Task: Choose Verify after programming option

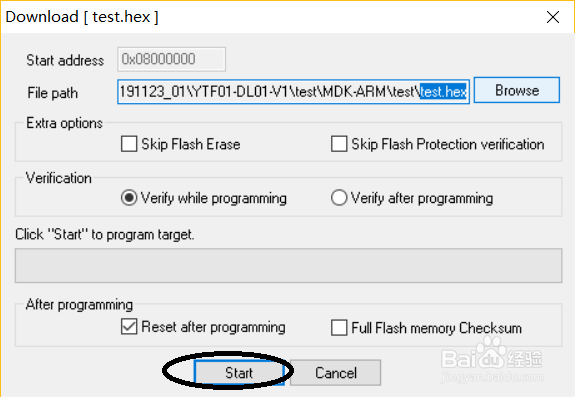Action: tap(339, 198)
